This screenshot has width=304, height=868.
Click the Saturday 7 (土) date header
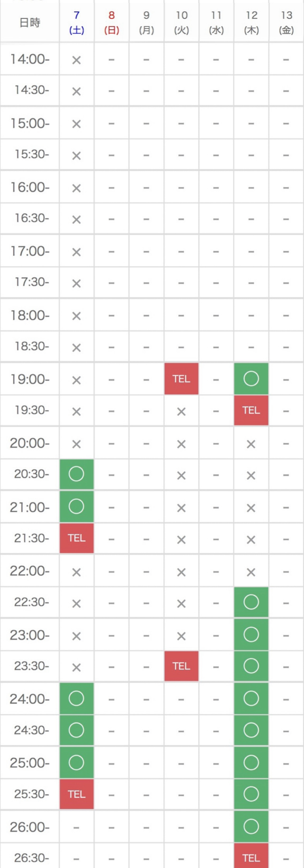coord(76,23)
